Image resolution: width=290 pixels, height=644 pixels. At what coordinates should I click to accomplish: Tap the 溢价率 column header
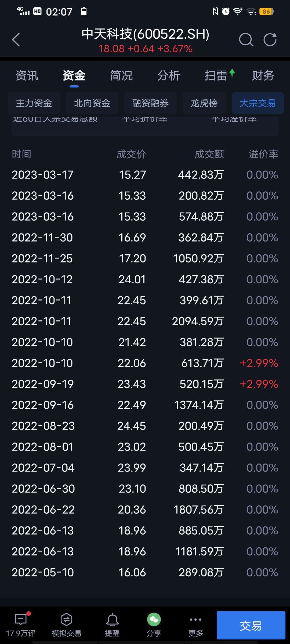point(263,154)
